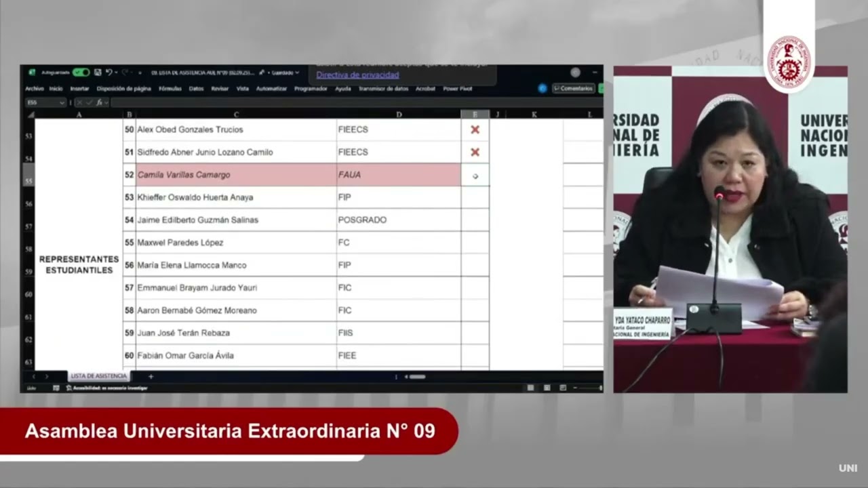868x488 pixels.
Task: Select cell 'Emmanuel Brayam Jurado Yauri'
Action: (236, 287)
